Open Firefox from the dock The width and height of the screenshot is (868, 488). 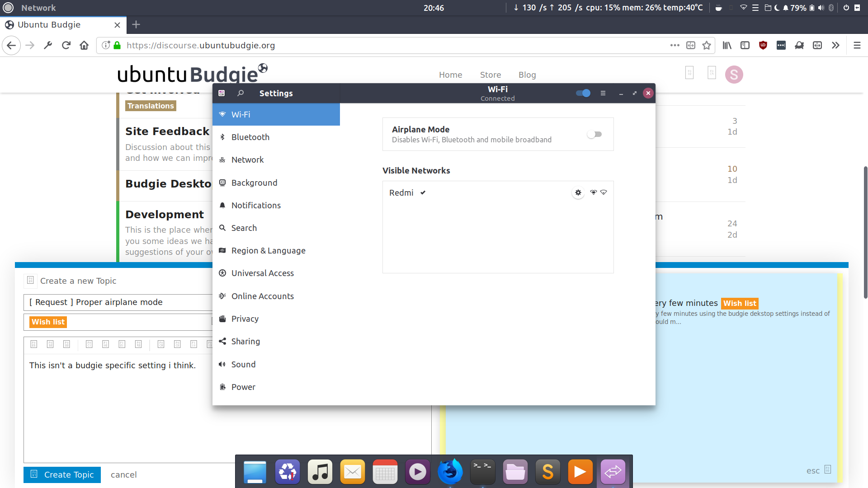(x=450, y=472)
